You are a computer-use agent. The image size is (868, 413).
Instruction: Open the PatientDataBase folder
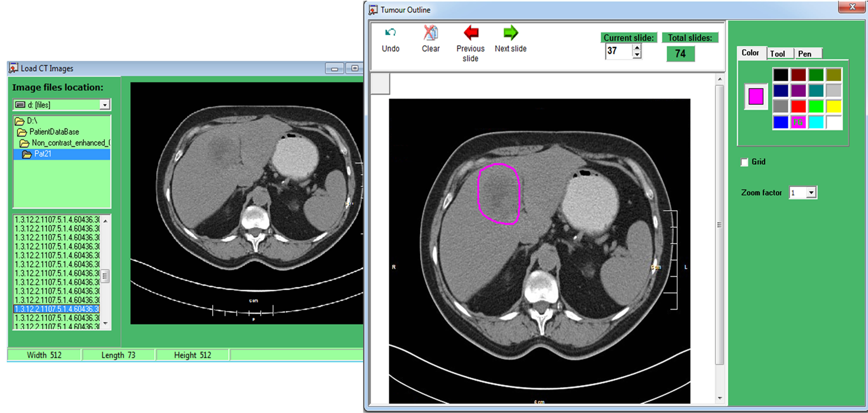tap(53, 132)
